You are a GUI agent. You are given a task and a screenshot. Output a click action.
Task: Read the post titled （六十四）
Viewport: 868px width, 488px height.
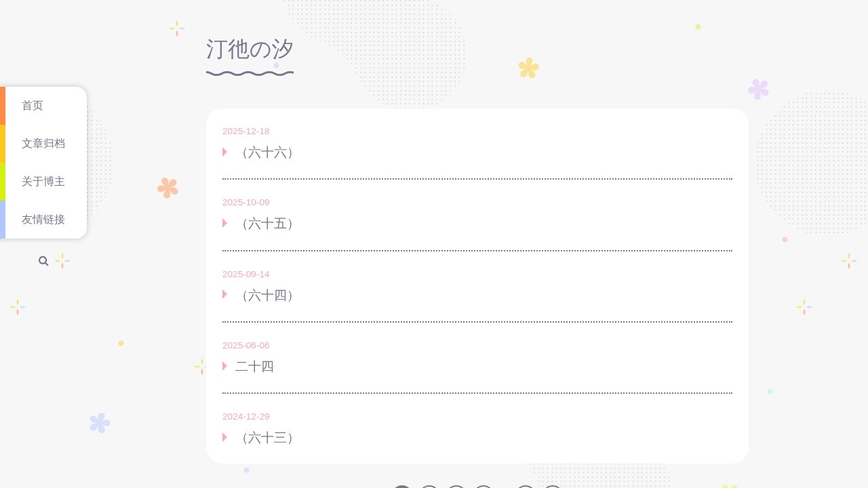pos(267,296)
